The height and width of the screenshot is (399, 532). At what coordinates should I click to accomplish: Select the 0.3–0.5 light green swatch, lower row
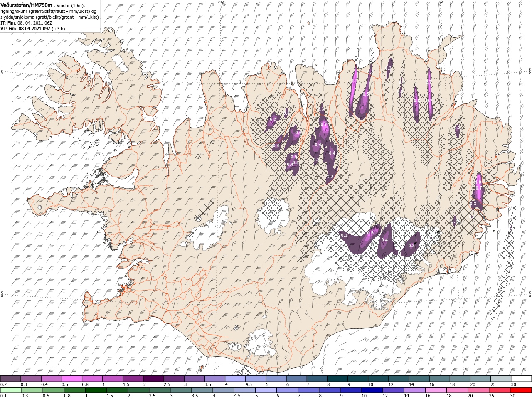pos(32,390)
